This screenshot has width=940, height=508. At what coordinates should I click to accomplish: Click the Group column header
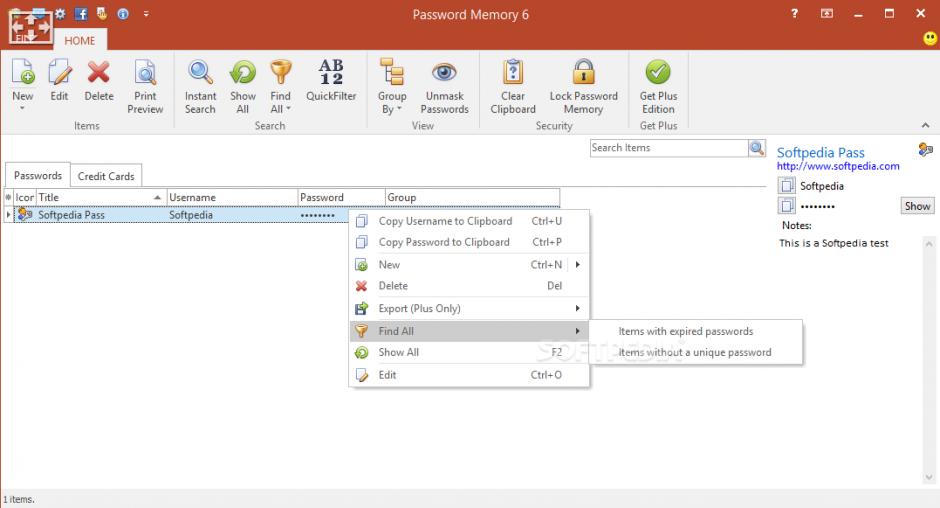click(x=472, y=197)
